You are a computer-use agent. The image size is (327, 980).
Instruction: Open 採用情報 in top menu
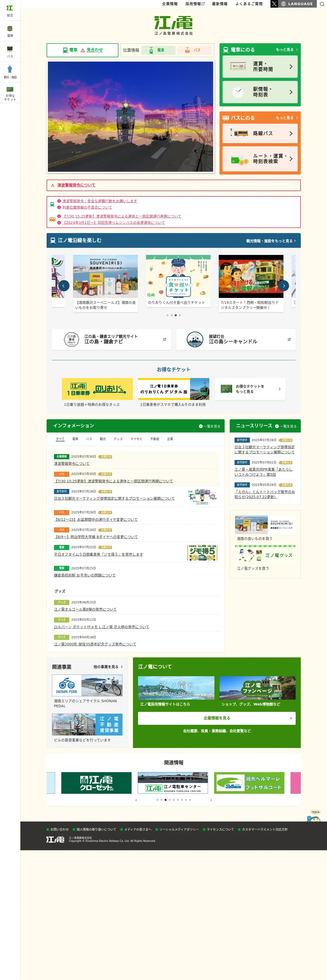195,4
